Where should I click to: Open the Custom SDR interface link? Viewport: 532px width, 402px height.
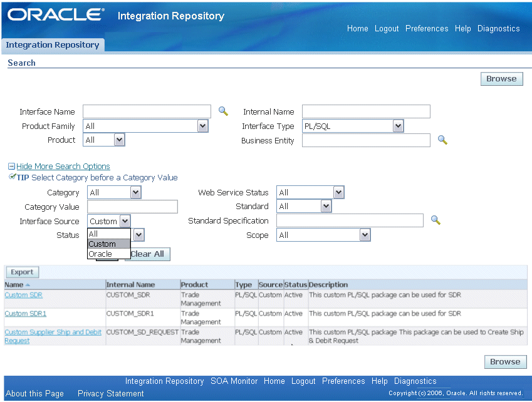[23, 295]
